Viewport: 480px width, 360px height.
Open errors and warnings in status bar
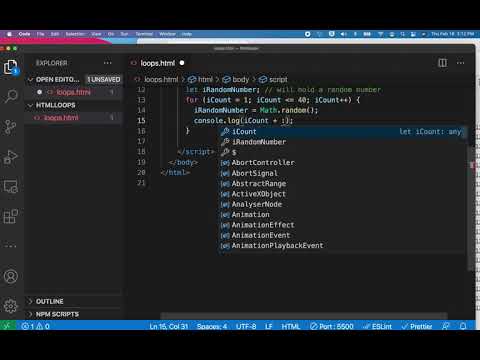tap(35, 326)
